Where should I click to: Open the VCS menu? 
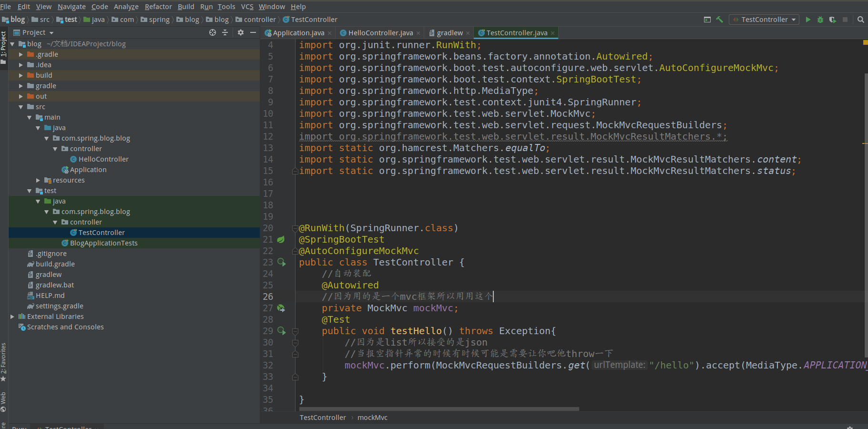coord(247,7)
